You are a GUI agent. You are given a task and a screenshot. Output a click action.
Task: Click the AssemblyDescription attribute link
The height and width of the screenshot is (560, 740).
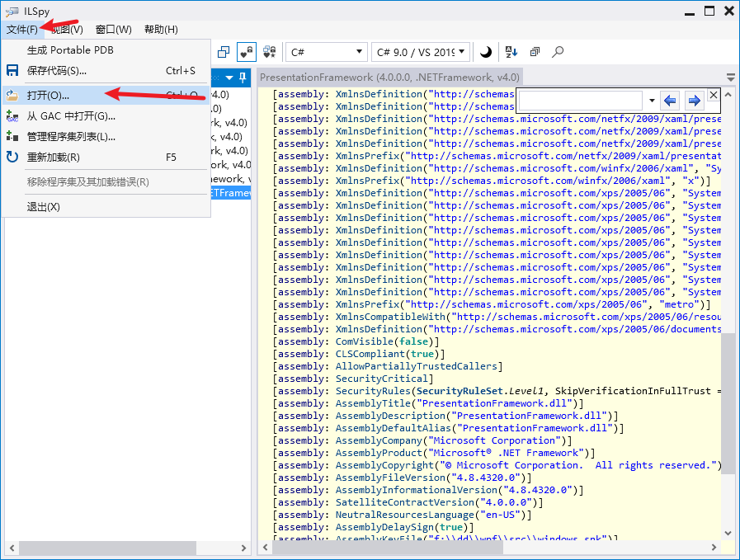pyautogui.click(x=390, y=416)
